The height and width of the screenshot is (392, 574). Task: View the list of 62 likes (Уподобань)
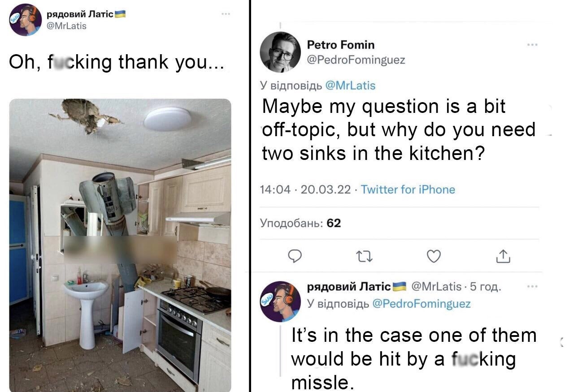[300, 223]
